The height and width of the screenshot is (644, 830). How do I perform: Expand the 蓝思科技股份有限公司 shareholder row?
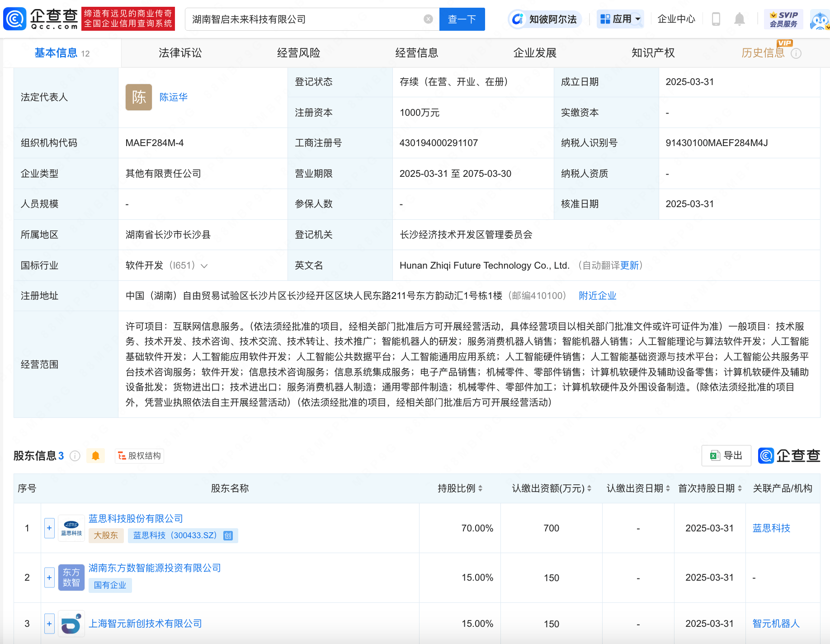(49, 528)
